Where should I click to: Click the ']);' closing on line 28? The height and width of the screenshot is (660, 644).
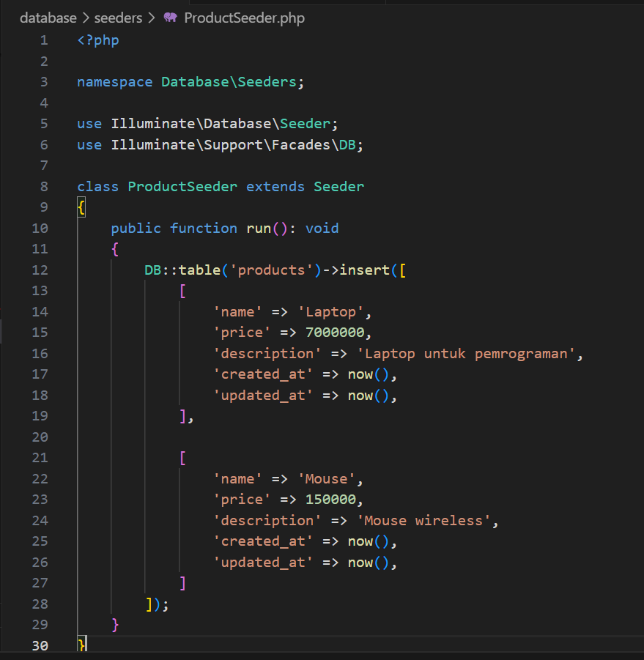(157, 604)
